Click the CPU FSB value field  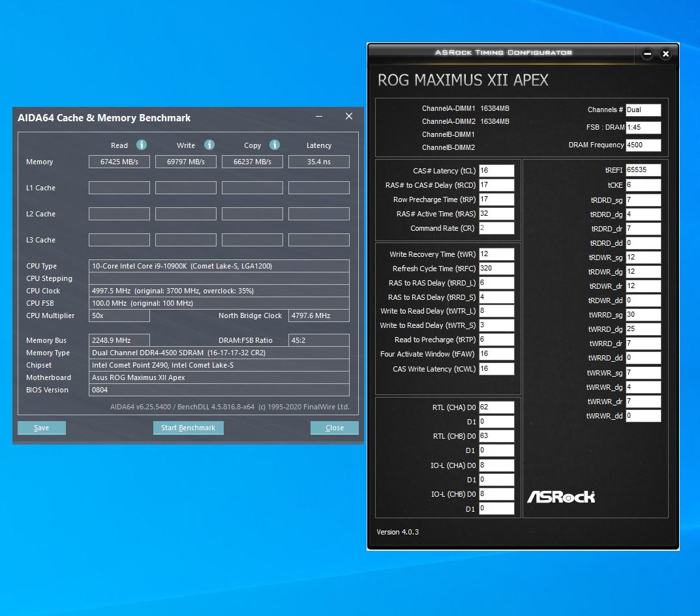[x=219, y=303]
